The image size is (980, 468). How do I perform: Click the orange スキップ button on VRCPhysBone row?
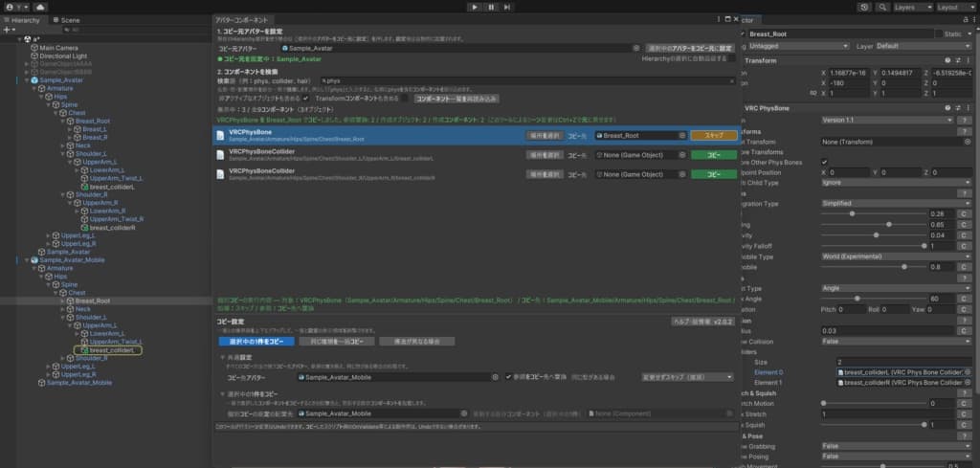click(x=714, y=135)
